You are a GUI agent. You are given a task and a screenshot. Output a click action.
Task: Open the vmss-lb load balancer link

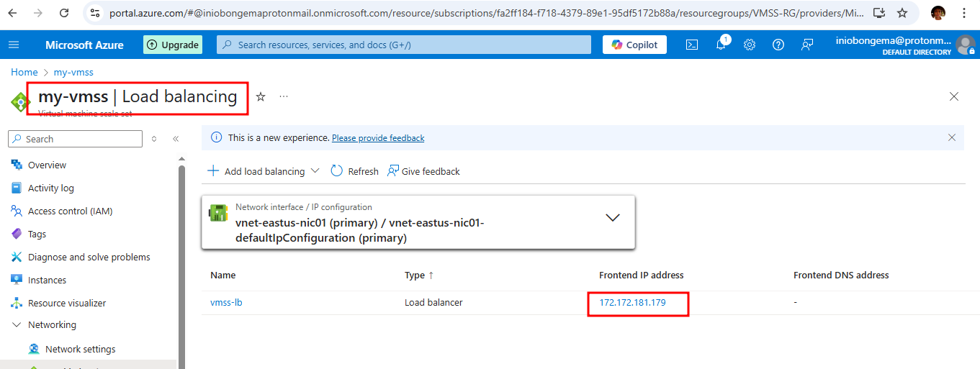tap(226, 303)
